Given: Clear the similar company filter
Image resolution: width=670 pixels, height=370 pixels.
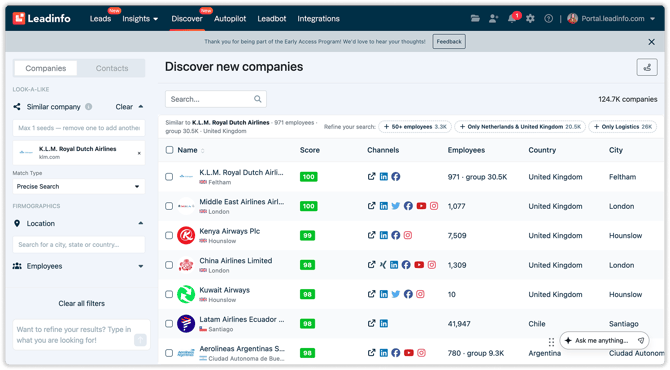Looking at the screenshot, I should click(124, 107).
